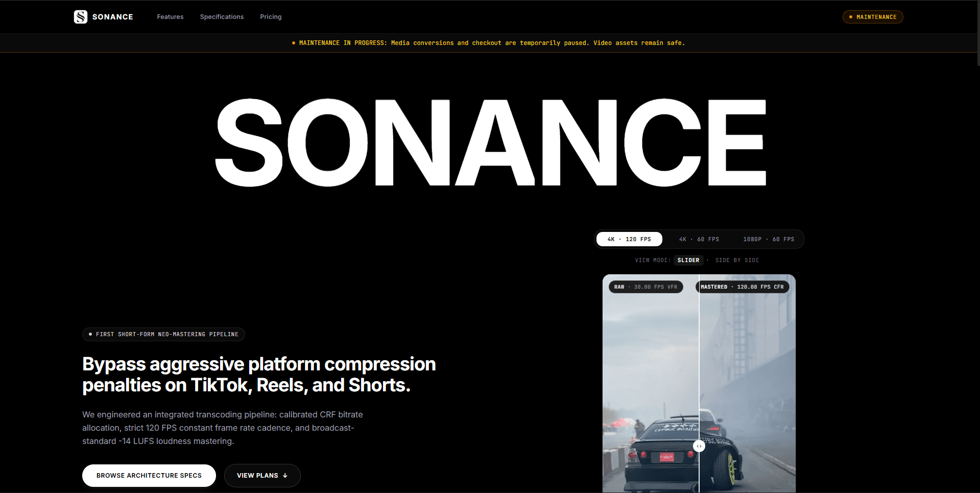This screenshot has height=493, width=980.
Task: Switch view mode to SLIDER
Action: pos(688,260)
